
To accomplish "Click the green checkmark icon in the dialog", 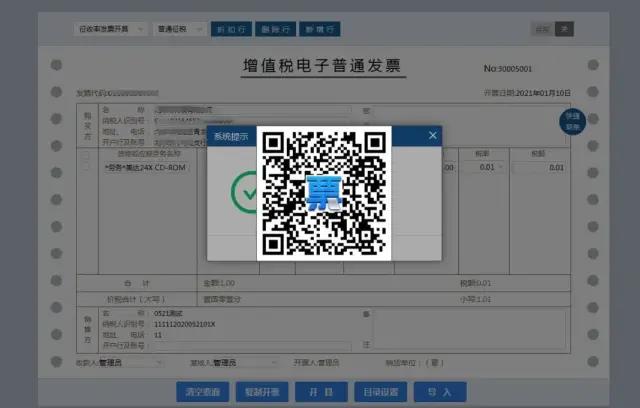I will [244, 192].
